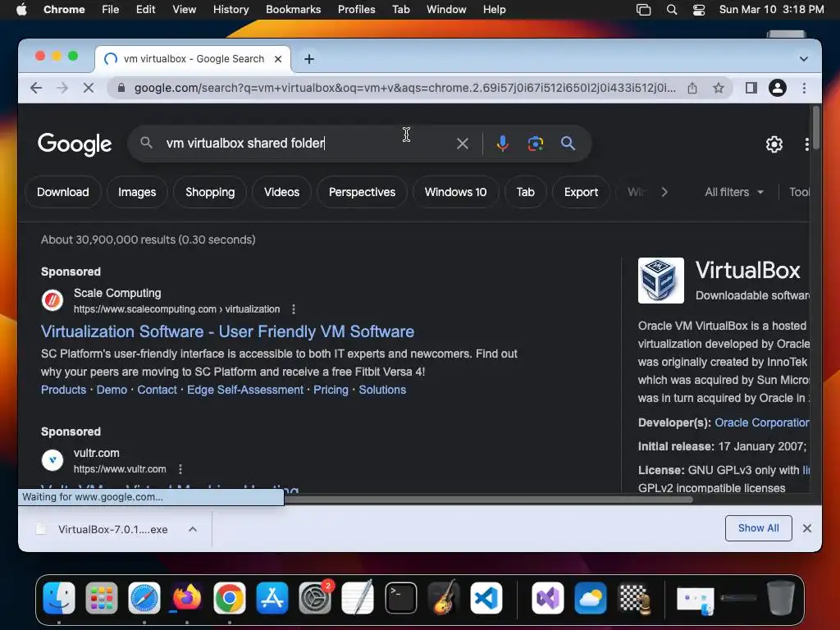The height and width of the screenshot is (630, 840).
Task: Launch Firefox from the Dock
Action: click(x=186, y=597)
